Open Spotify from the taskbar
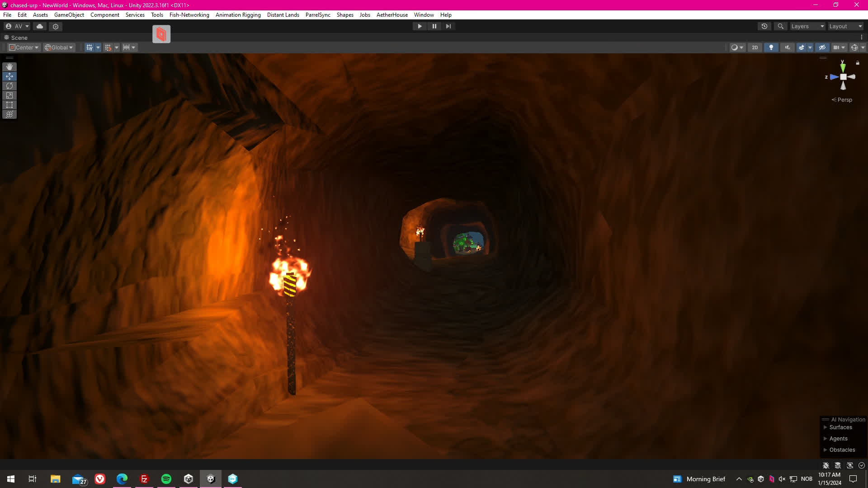 tap(166, 479)
